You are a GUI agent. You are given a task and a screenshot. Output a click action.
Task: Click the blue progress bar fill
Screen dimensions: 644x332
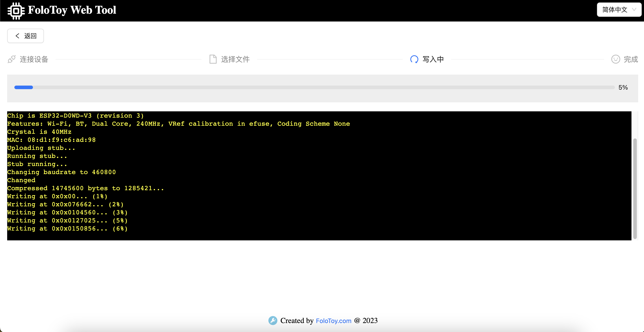click(24, 87)
